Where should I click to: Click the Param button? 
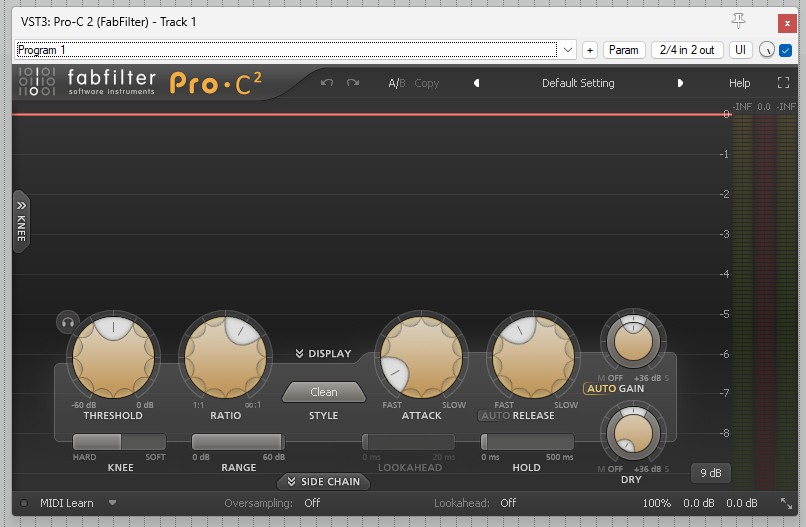coord(624,50)
